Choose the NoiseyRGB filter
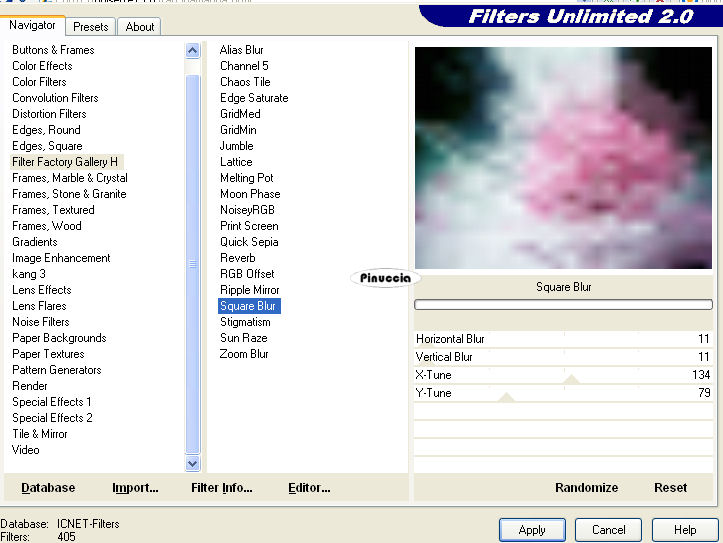This screenshot has width=723, height=543. [x=247, y=210]
